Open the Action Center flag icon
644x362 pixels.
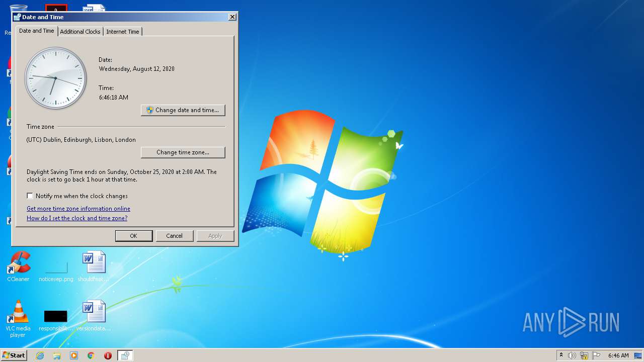coord(596,355)
